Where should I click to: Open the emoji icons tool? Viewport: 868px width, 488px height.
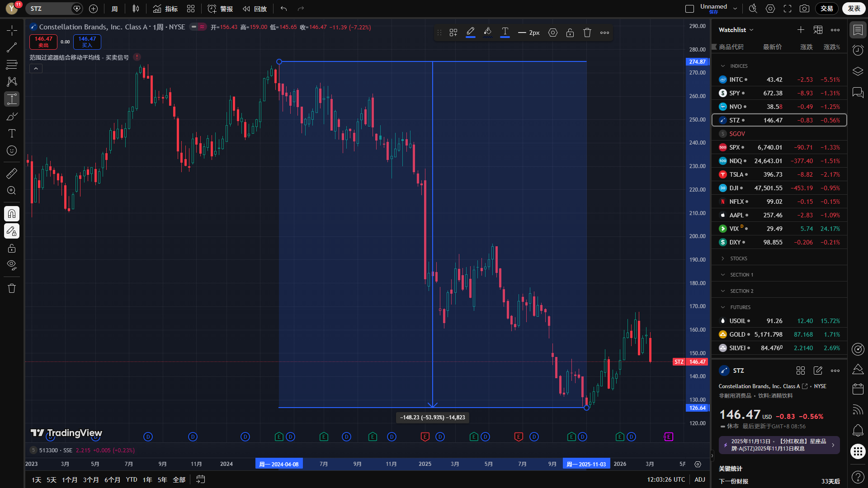point(12,150)
